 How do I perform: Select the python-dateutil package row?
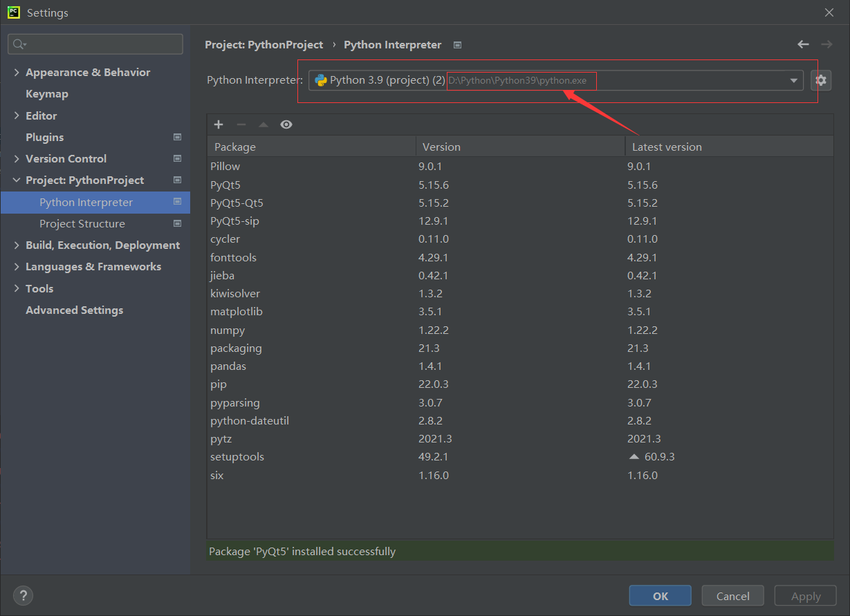(520, 420)
